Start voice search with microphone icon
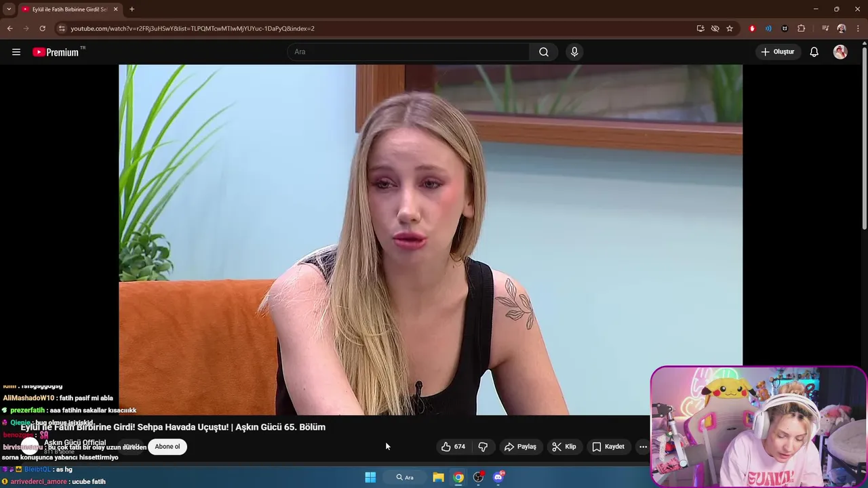 click(x=574, y=52)
